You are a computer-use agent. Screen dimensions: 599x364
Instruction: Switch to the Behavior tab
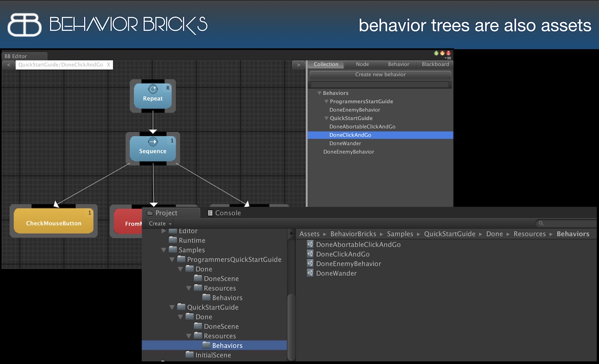[398, 64]
